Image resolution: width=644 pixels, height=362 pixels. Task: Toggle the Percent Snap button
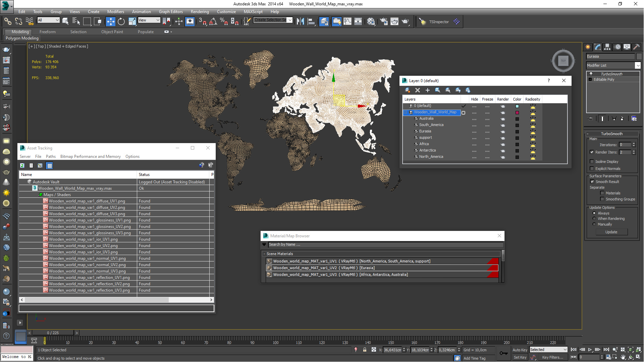224,21
